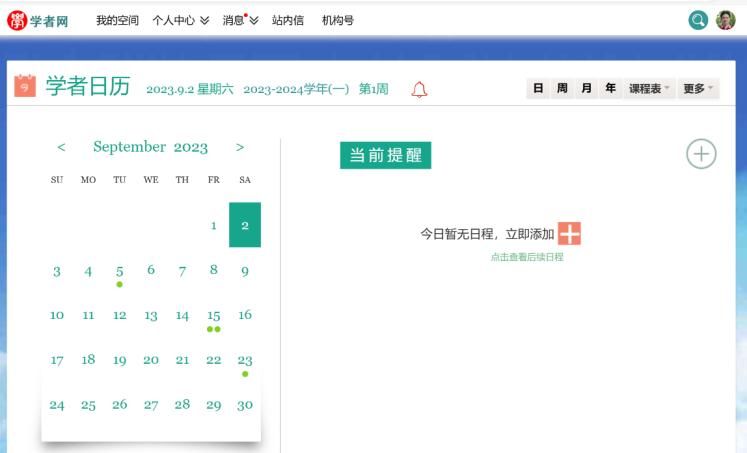Click the 学者网 logo icon
Screen dimensions: 747x453
click(17, 20)
